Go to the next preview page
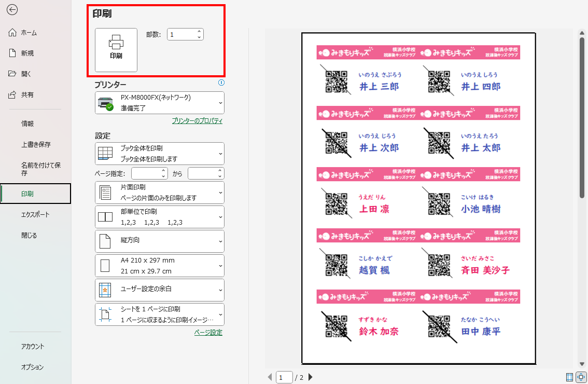This screenshot has height=384, width=588. [311, 377]
